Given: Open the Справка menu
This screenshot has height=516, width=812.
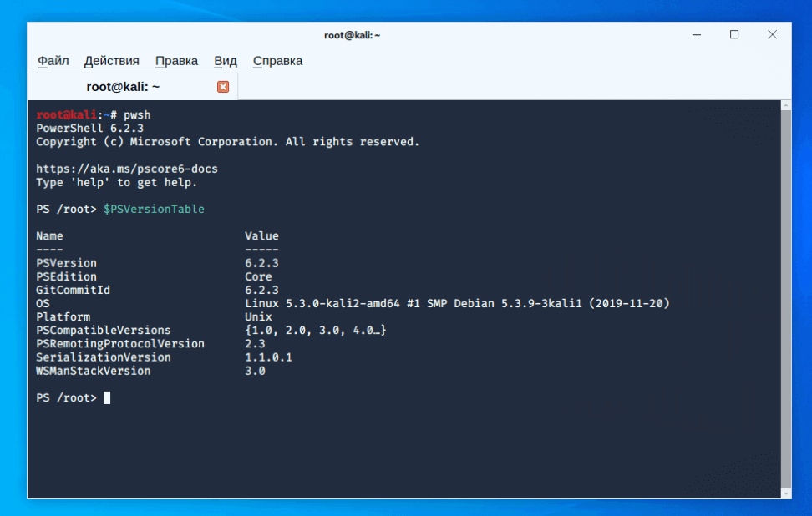Looking at the screenshot, I should [277, 60].
